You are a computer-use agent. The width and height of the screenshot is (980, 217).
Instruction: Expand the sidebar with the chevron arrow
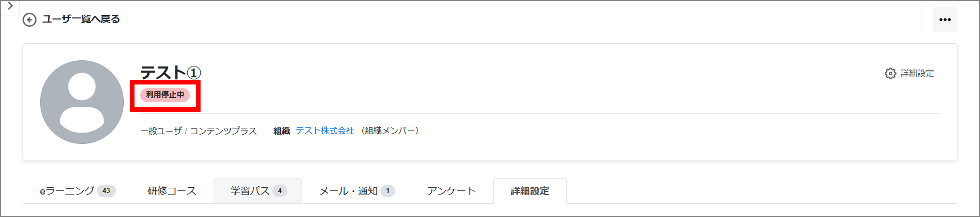10,6
